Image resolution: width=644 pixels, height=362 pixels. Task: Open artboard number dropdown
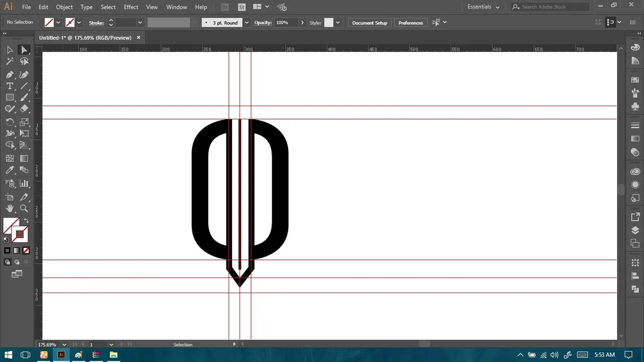click(112, 345)
